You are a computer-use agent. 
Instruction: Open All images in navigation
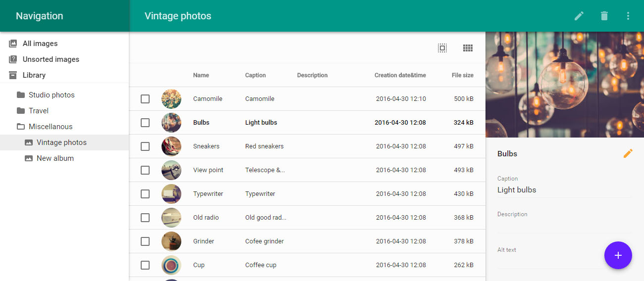point(40,44)
